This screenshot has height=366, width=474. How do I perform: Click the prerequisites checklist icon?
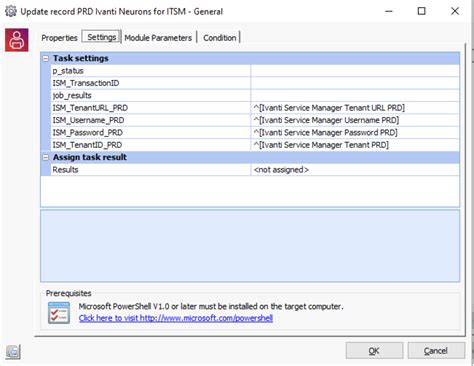(x=59, y=313)
